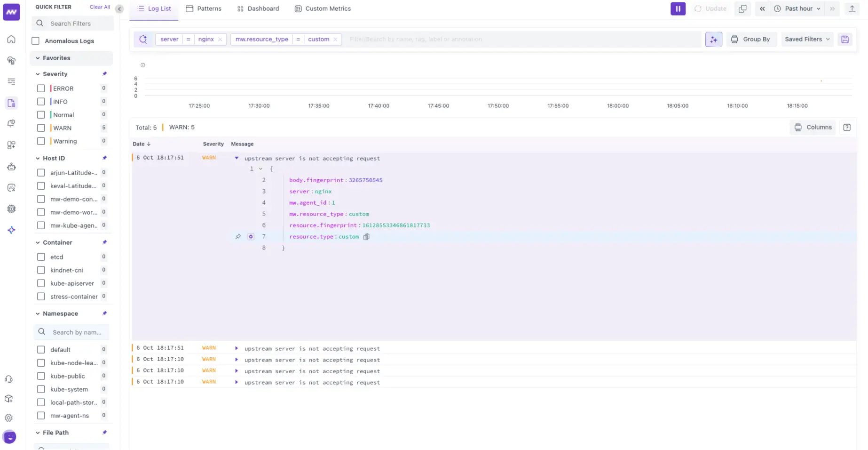Viewport: 868px width, 450px height.
Task: Collapse the Severity filter section
Action: [x=38, y=74]
